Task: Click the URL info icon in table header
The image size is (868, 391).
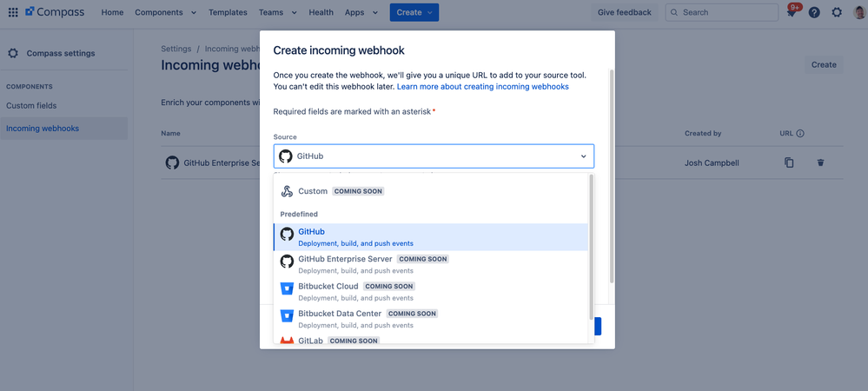Action: [x=800, y=134]
